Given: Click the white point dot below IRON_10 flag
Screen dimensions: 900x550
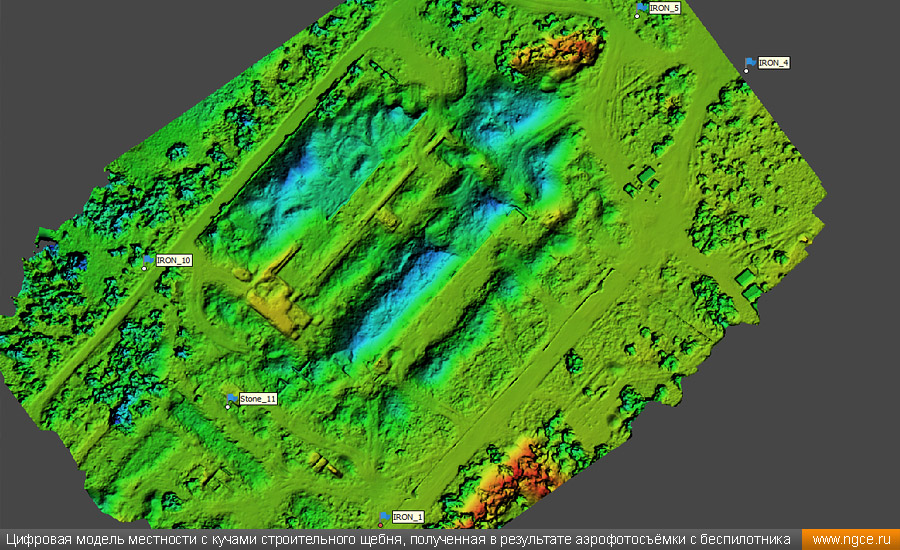Looking at the screenshot, I should (x=144, y=269).
